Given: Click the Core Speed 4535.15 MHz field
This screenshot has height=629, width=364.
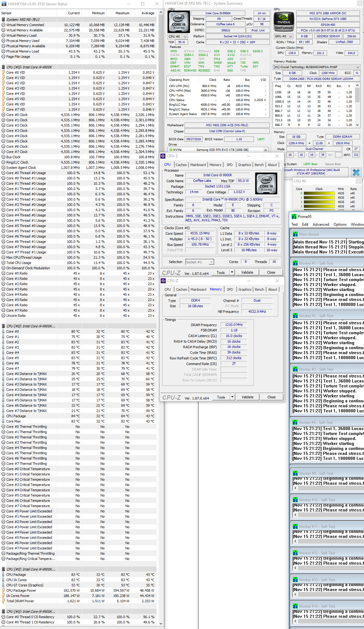Looking at the screenshot, I should pyautogui.click(x=200, y=234).
